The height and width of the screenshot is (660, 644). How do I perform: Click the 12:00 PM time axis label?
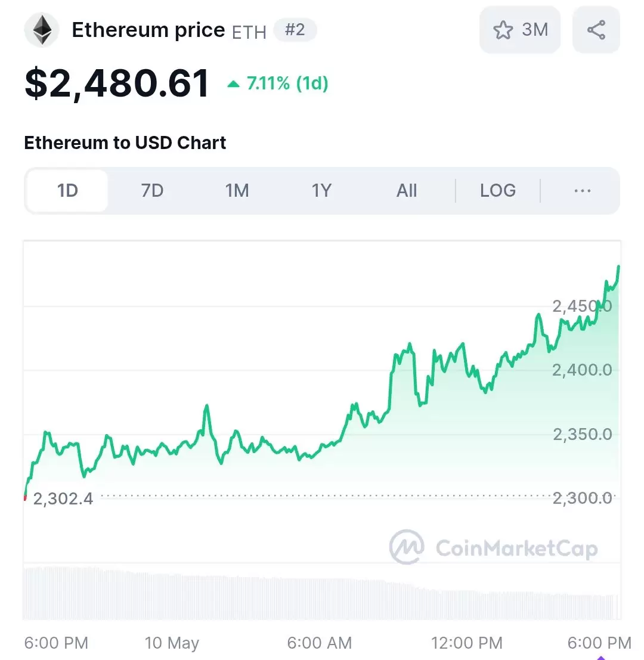pos(466,643)
